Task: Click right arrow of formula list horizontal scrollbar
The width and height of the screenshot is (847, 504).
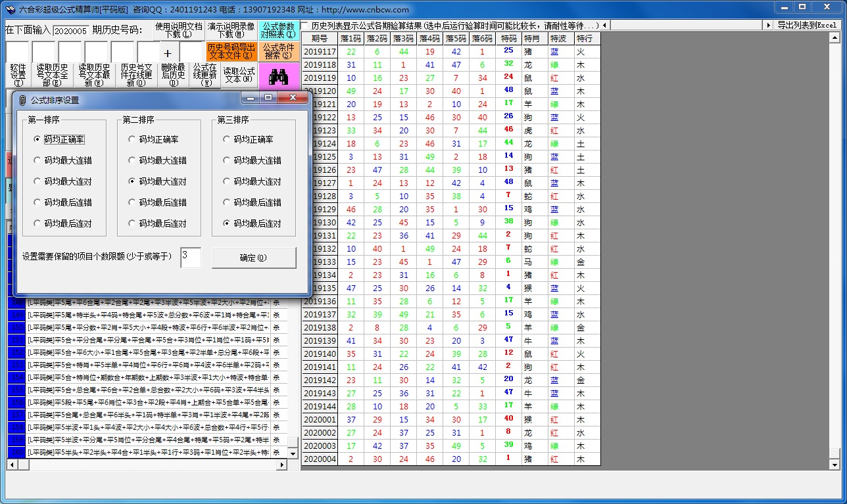Action: tap(283, 465)
